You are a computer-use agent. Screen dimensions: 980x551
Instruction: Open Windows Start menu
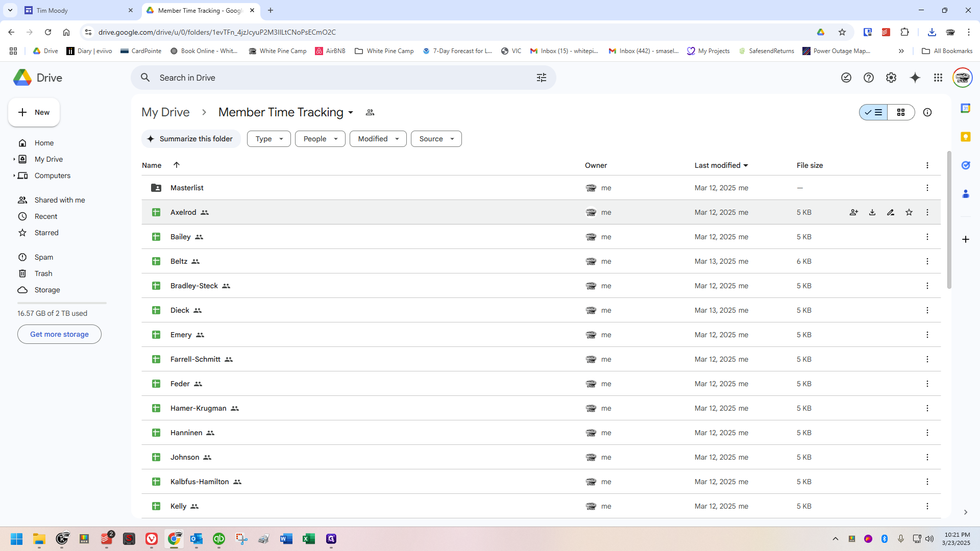click(x=17, y=539)
